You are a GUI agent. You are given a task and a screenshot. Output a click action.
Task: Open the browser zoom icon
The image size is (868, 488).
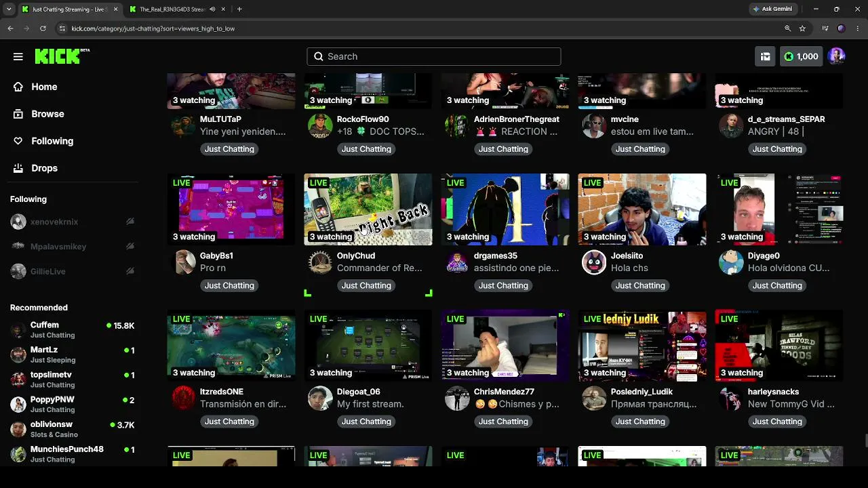(787, 28)
